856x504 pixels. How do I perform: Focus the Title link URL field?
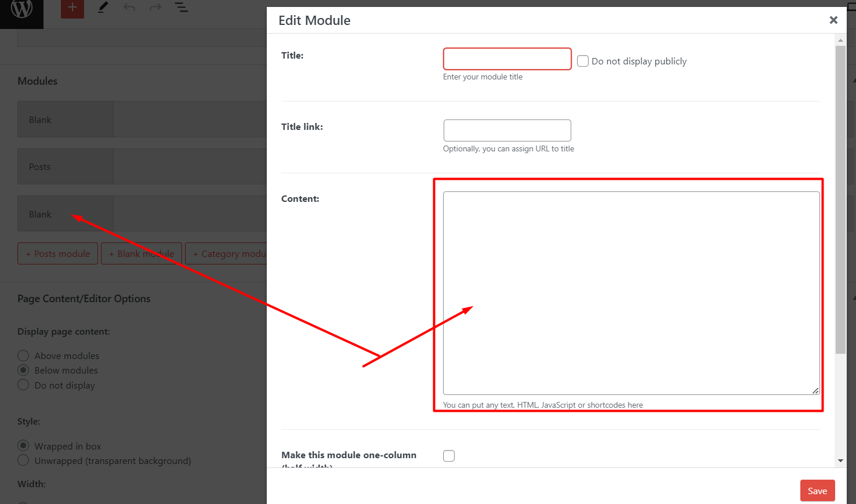[507, 130]
